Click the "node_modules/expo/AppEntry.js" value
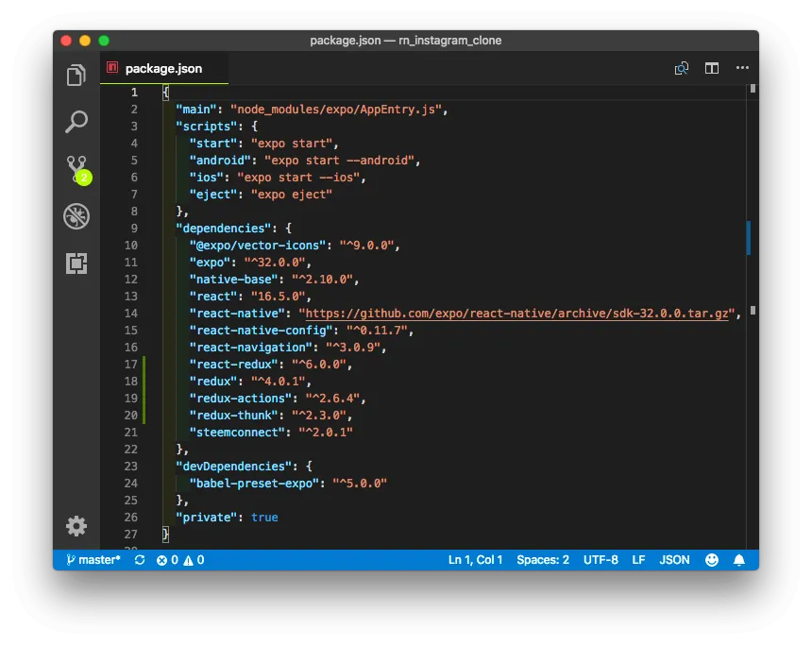 point(335,110)
